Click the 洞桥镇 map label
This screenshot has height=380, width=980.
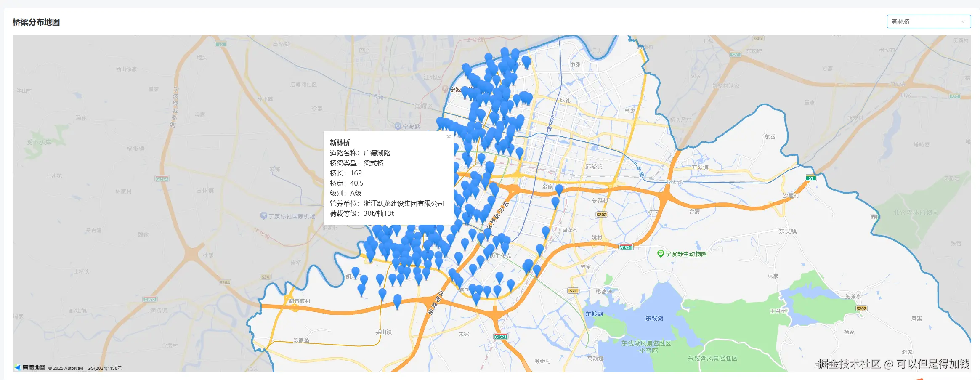pos(159,311)
